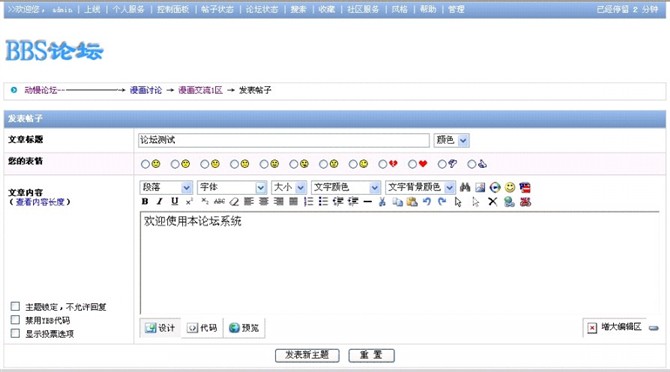The width and height of the screenshot is (670, 372).
Task: Click the undo arrow icon
Action: coord(427,202)
